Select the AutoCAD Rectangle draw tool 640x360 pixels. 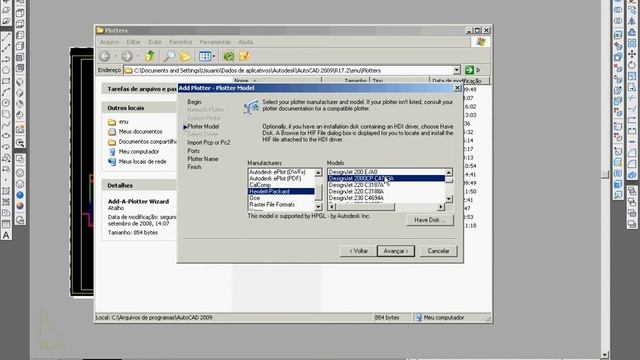click(6, 81)
